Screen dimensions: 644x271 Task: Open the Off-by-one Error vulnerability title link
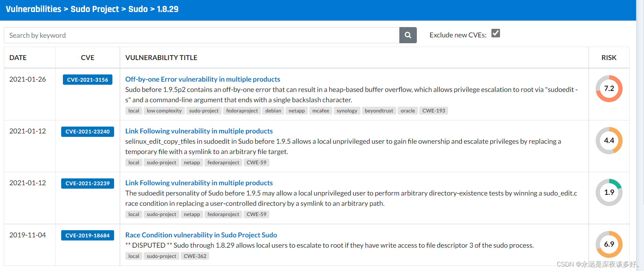tap(203, 79)
